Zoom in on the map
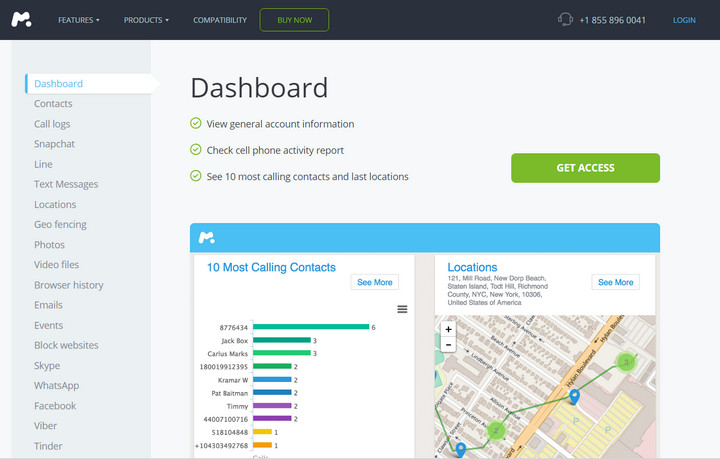The width and height of the screenshot is (720, 459). 448,329
